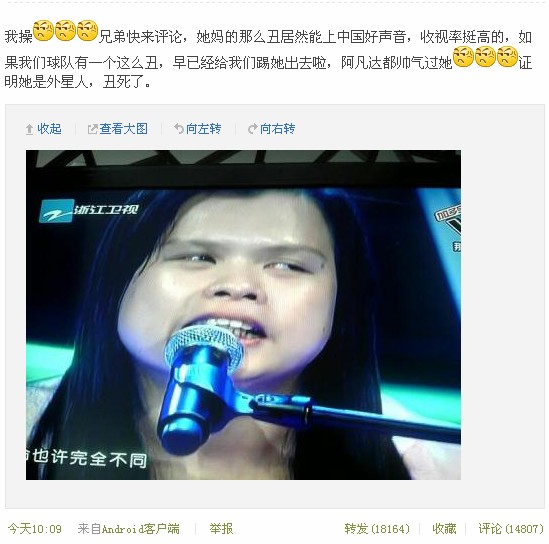
Task: Click the first emoji after 我操
Action: pyautogui.click(x=43, y=31)
